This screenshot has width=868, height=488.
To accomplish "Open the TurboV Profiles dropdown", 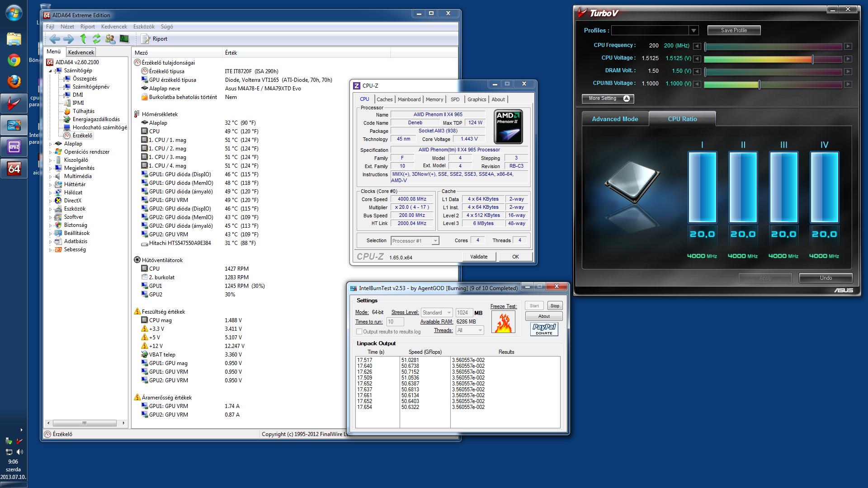I will 694,30.
